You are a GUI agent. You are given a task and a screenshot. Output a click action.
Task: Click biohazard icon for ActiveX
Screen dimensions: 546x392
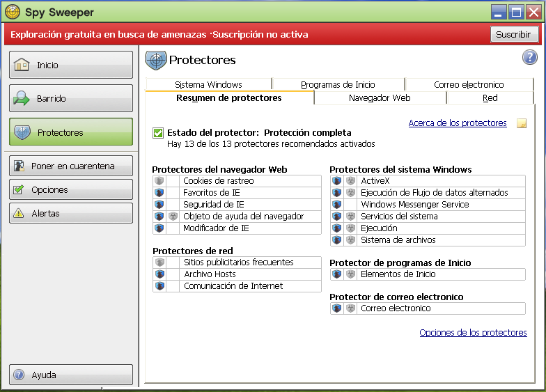pos(351,181)
